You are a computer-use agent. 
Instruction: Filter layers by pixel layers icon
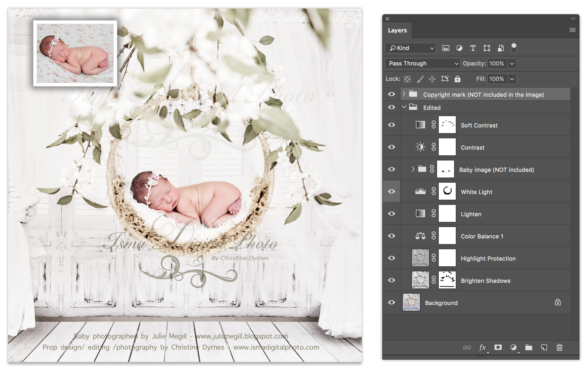pyautogui.click(x=446, y=48)
